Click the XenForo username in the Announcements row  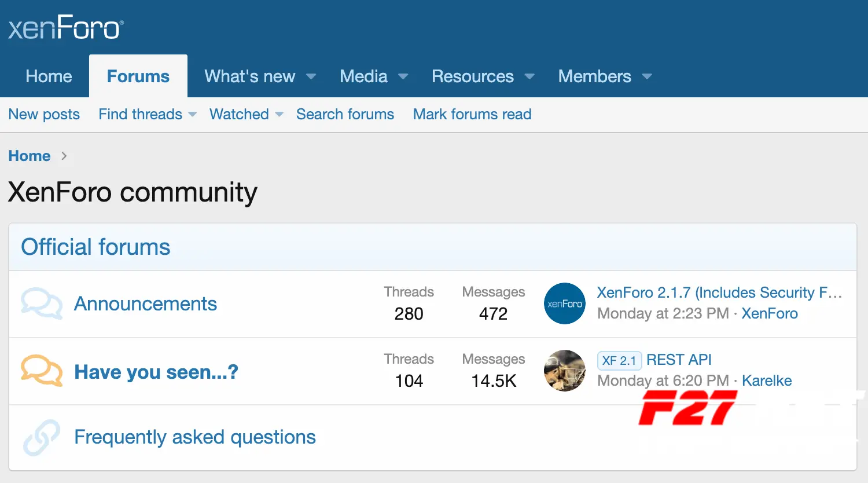coord(770,313)
